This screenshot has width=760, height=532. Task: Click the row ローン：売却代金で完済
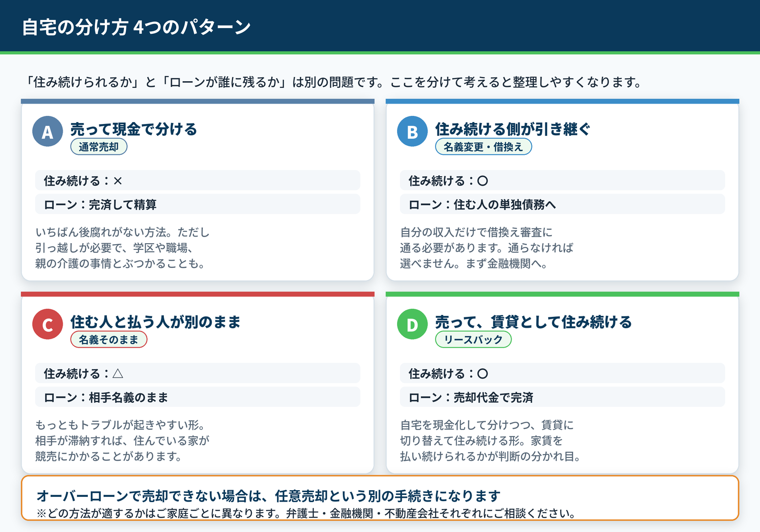[562, 397]
